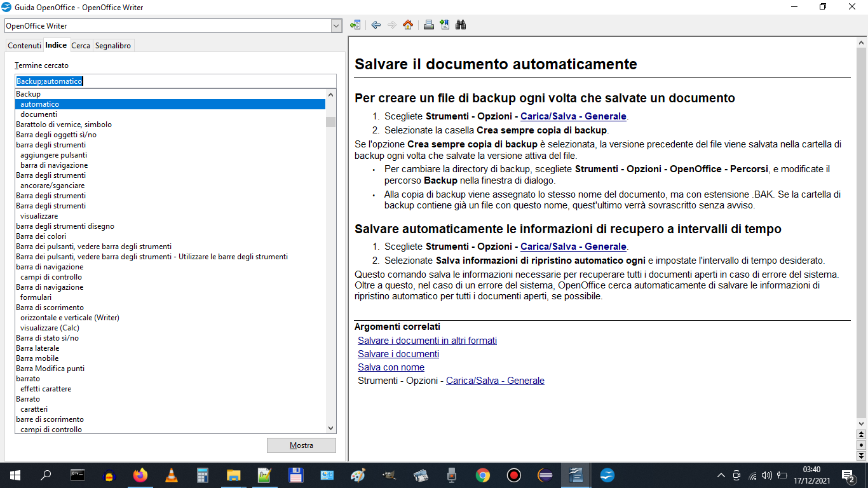Open the notification center icon
Viewport: 868px width, 488px height.
click(848, 475)
